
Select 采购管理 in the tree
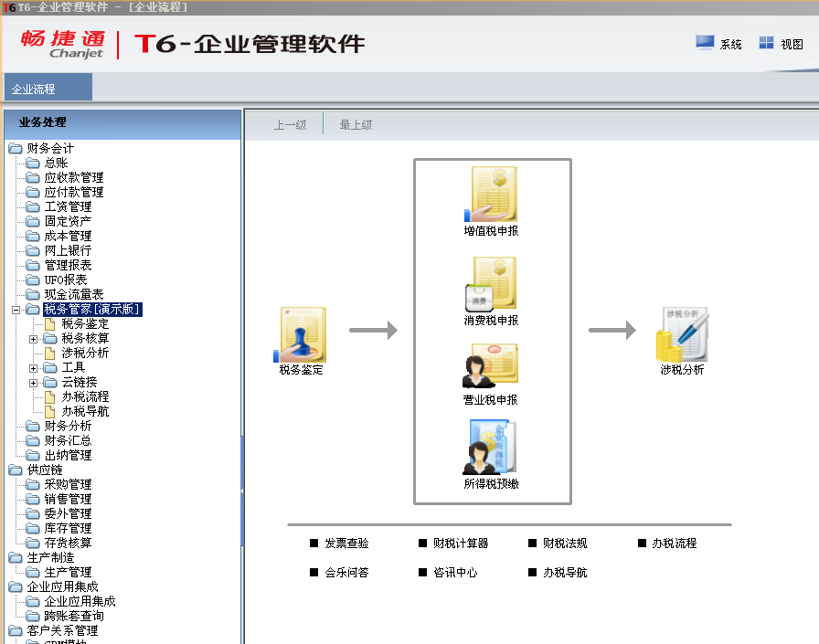point(68,485)
